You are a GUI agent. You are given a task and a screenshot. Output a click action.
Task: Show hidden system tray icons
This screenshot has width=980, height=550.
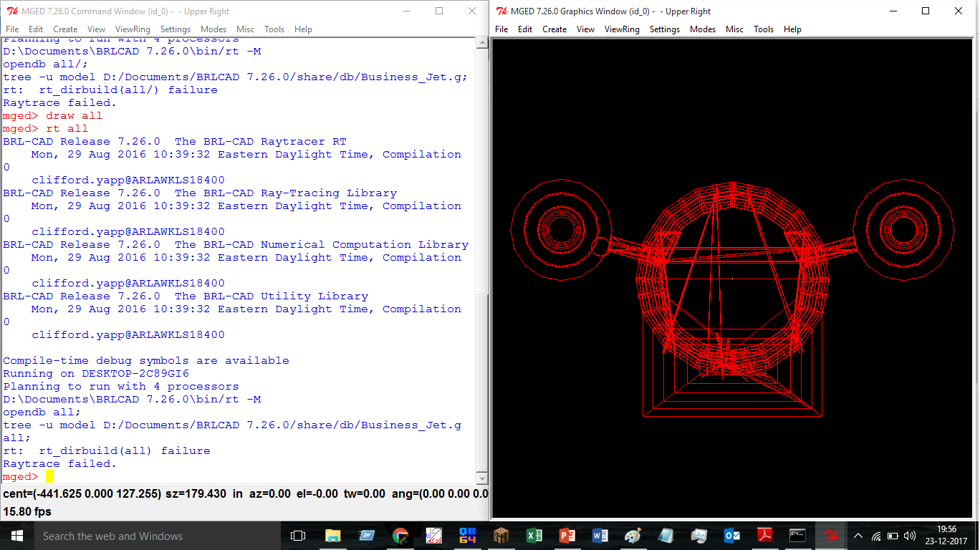[x=858, y=536]
